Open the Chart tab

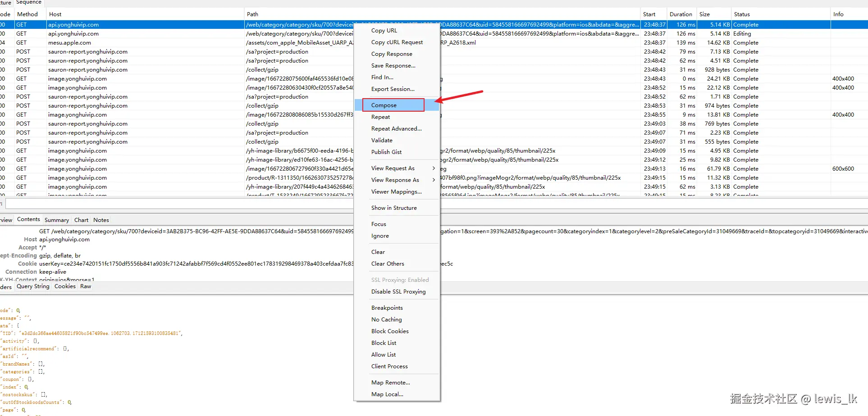(81, 220)
